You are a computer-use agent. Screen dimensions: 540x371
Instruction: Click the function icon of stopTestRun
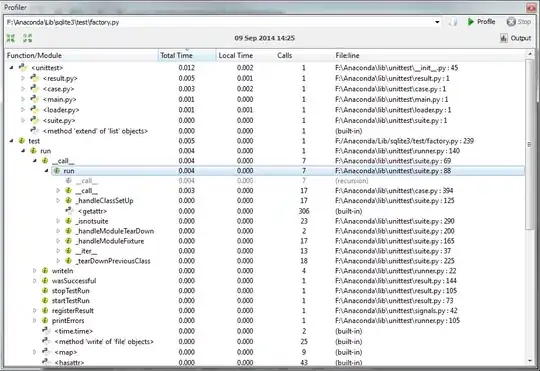tap(45, 291)
